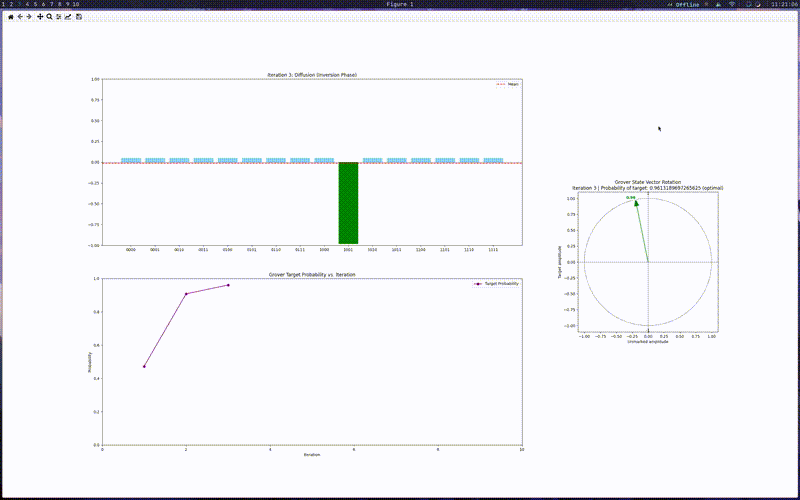Click the Back arrow to previous view

(x=20, y=17)
